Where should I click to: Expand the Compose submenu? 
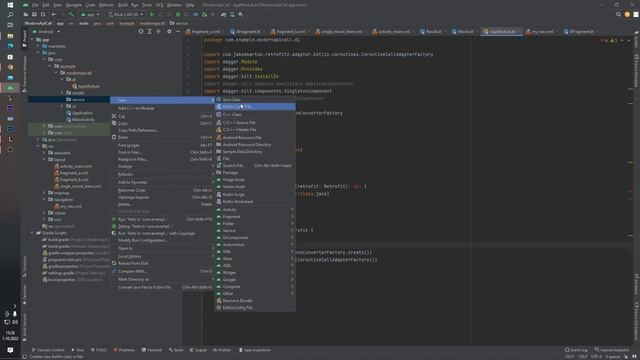pyautogui.click(x=255, y=287)
